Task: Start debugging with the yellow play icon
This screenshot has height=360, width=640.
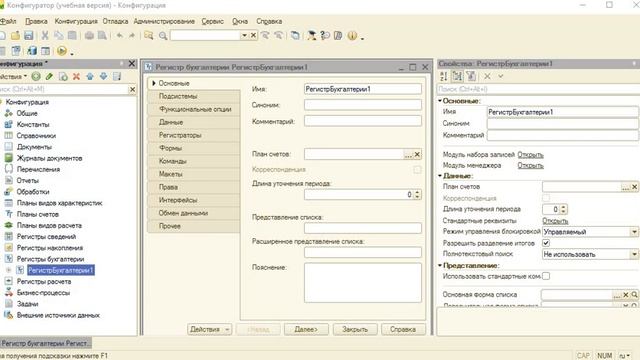Action: pos(62,51)
